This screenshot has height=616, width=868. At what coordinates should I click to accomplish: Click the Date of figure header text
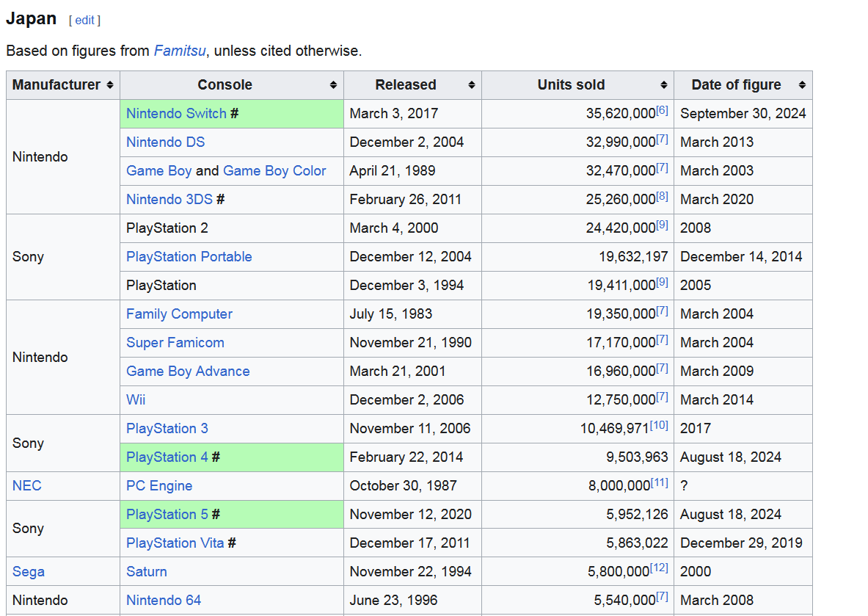(736, 84)
